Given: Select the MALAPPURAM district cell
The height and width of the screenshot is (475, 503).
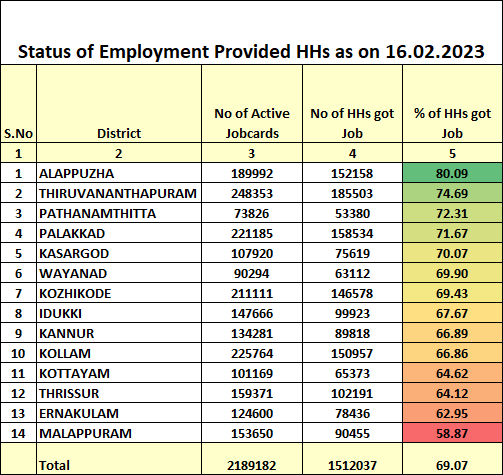Looking at the screenshot, I should (119, 433).
